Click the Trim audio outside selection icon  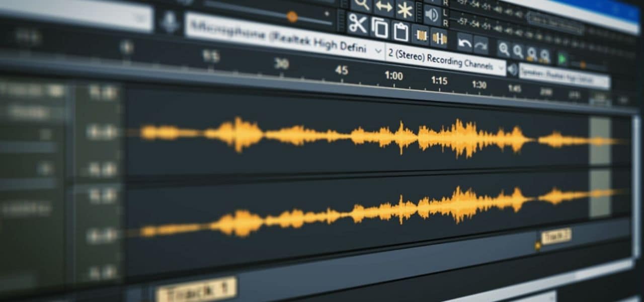[421, 35]
